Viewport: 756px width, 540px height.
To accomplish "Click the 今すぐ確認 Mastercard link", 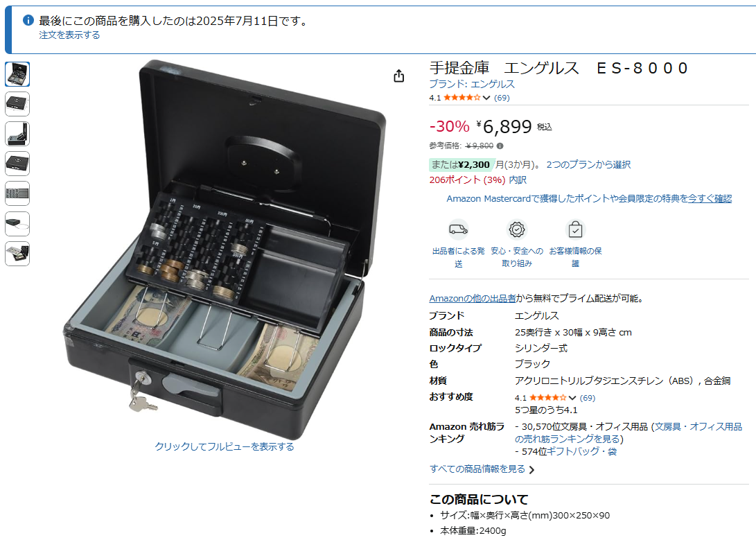I will tap(710, 199).
